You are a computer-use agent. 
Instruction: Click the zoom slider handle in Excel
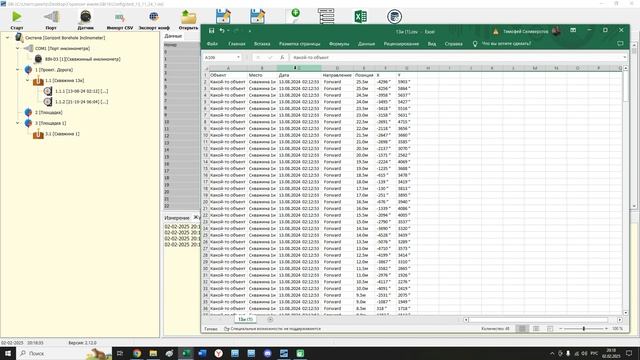pyautogui.click(x=584, y=328)
